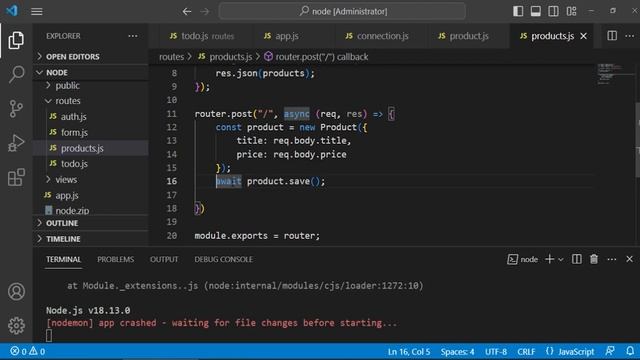
Task: Close the products.js editor tab
Action: point(584,36)
